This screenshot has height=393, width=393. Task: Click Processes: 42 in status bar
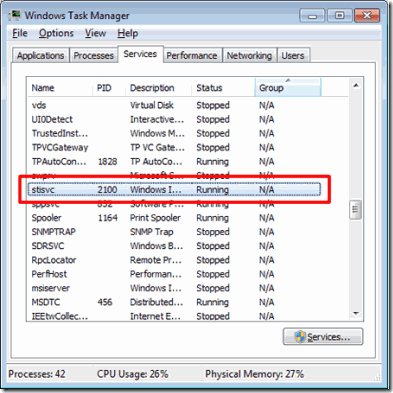37,374
